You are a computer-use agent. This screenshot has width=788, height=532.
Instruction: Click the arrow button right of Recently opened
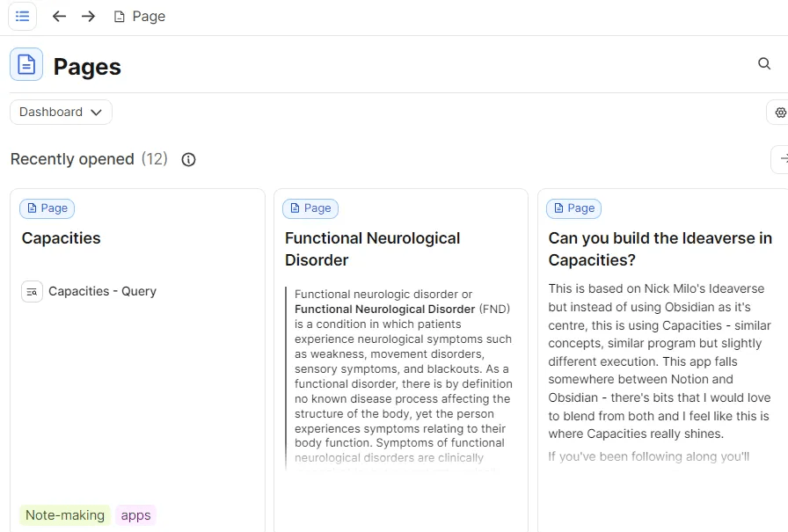pyautogui.click(x=782, y=159)
